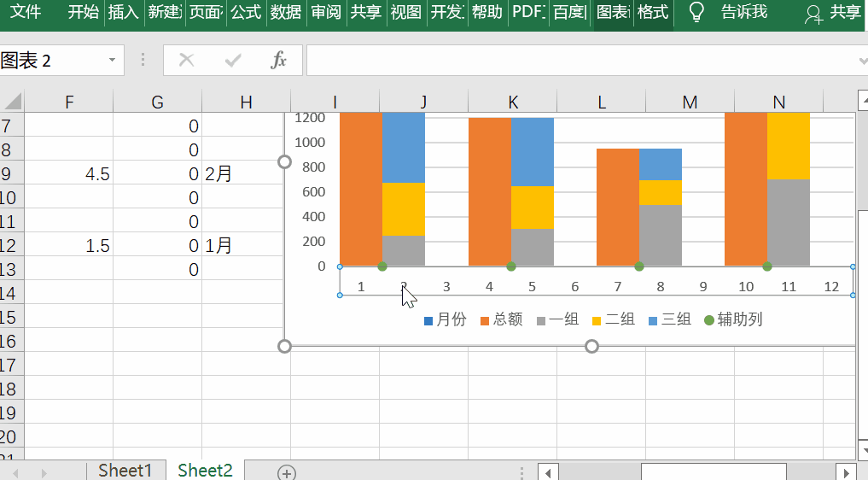Select row 9 header
The width and height of the screenshot is (868, 480).
coord(12,173)
